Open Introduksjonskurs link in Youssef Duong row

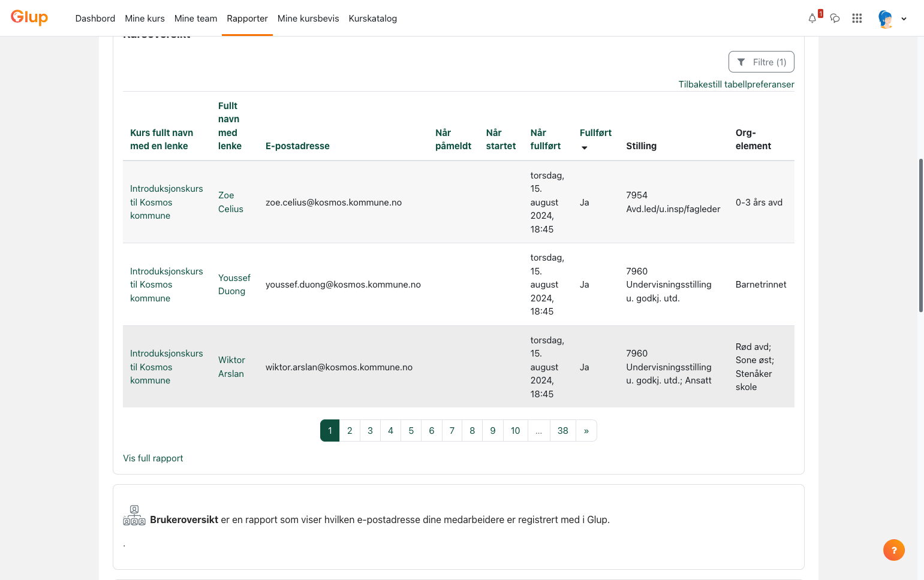pyautogui.click(x=167, y=285)
